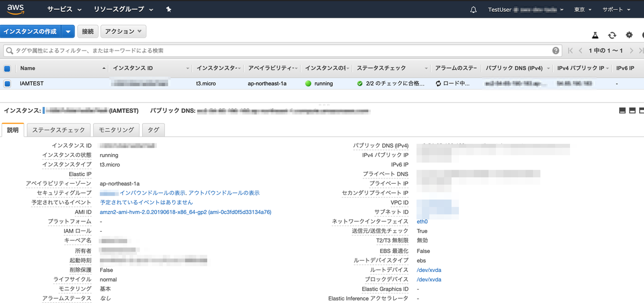Click the green status check passed icon
The width and height of the screenshot is (644, 303).
(360, 84)
